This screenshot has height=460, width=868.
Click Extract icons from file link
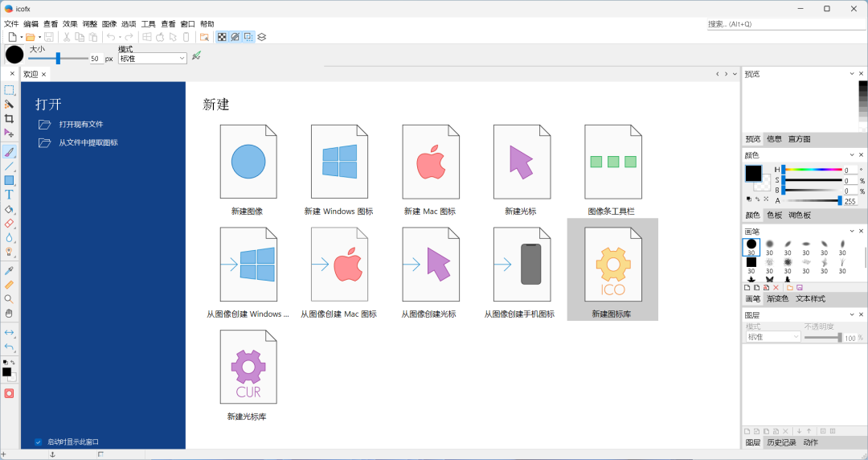[88, 142]
